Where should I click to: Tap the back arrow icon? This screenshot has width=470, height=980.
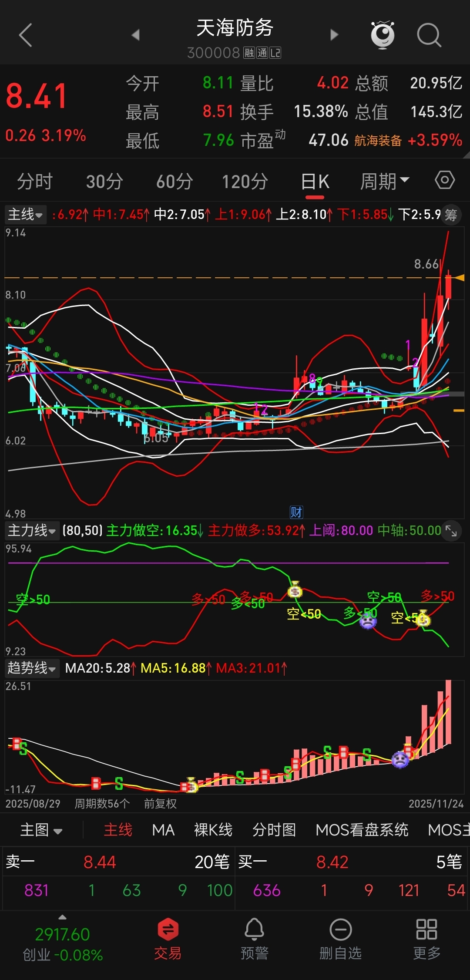click(26, 35)
